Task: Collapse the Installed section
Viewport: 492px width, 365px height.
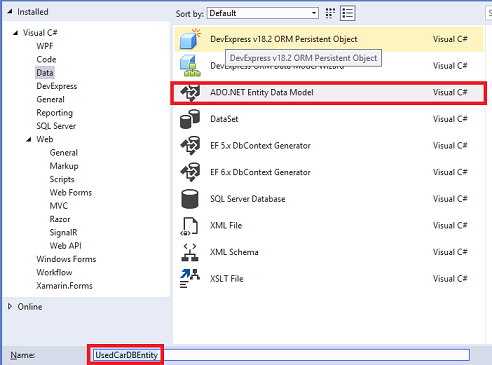Action: click(10, 12)
